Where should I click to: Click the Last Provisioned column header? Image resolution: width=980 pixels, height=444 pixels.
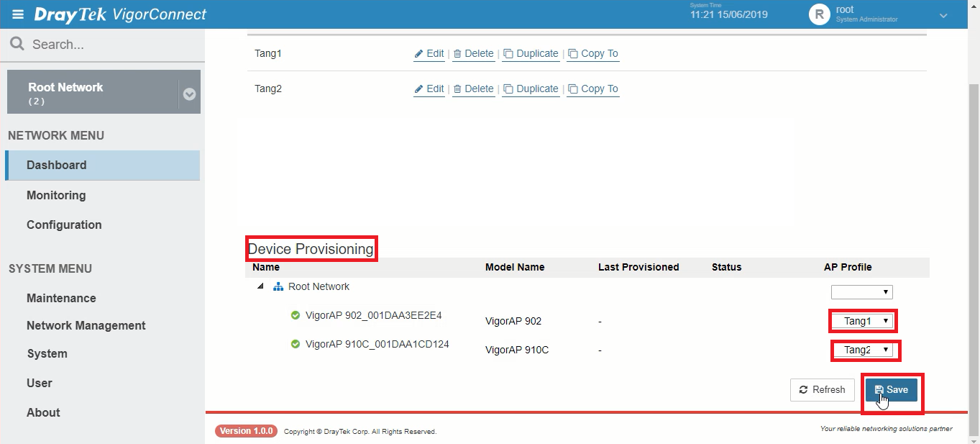click(x=638, y=267)
